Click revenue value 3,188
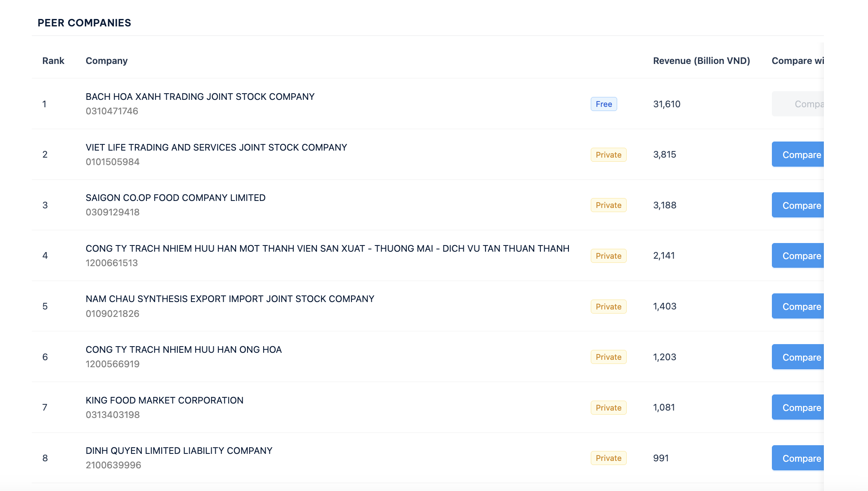The height and width of the screenshot is (491, 868). 665,205
